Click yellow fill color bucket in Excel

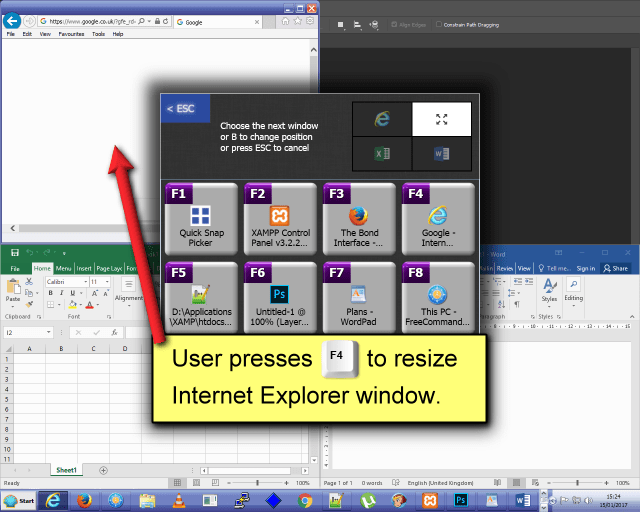click(x=73, y=305)
